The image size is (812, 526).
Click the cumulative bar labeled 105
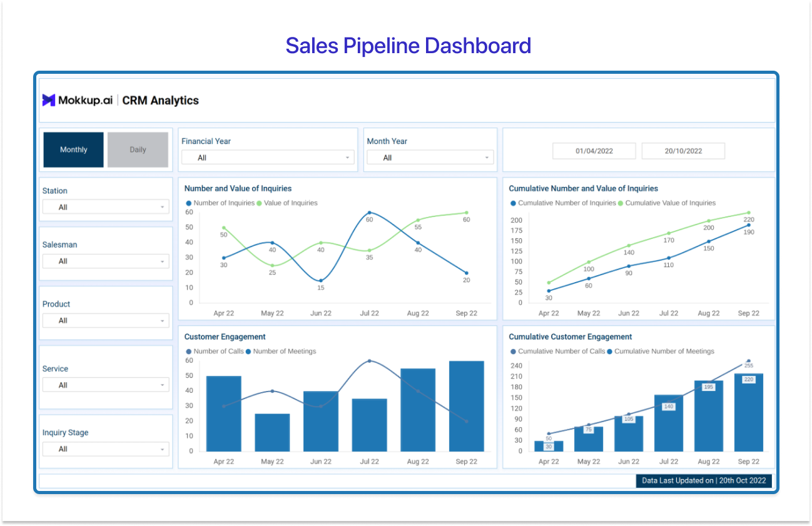[x=629, y=433]
